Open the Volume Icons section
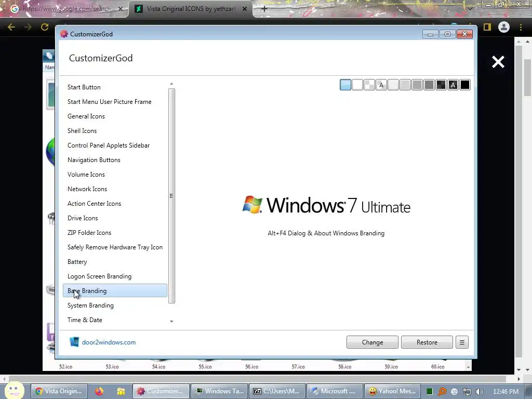This screenshot has width=532, height=399. click(x=115, y=175)
